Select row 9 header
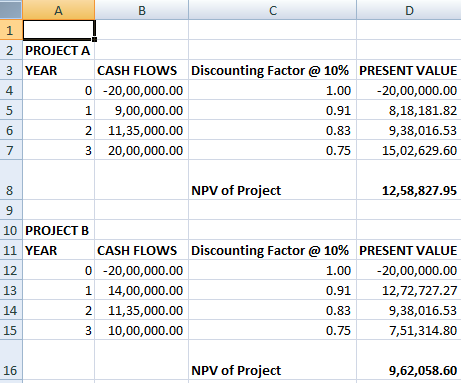Screen dimensions: 461x383 click(11, 210)
